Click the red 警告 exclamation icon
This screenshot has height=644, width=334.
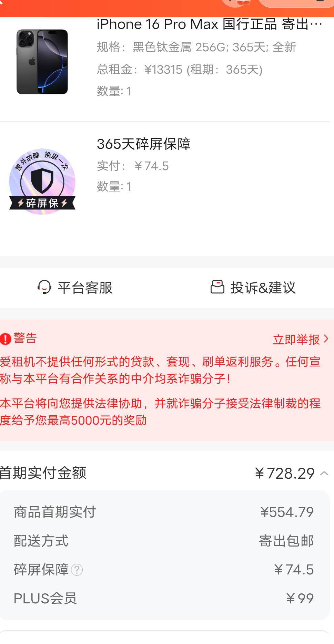point(6,339)
